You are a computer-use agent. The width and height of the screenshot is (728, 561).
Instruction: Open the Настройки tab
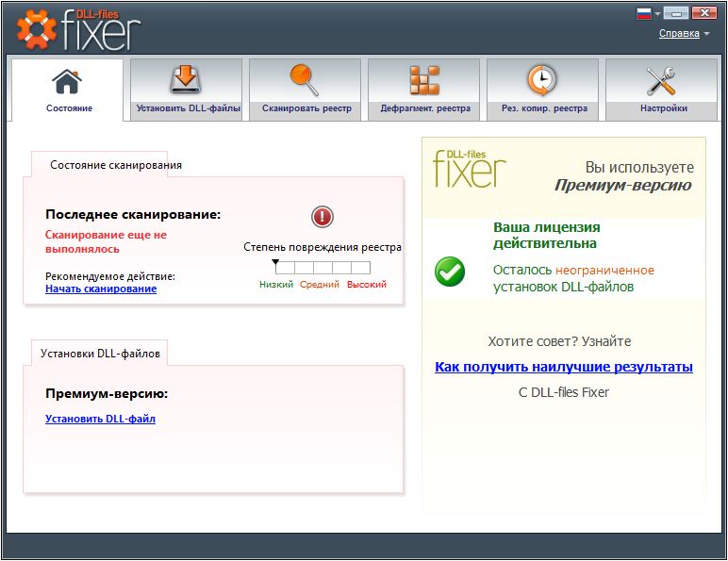point(662,91)
